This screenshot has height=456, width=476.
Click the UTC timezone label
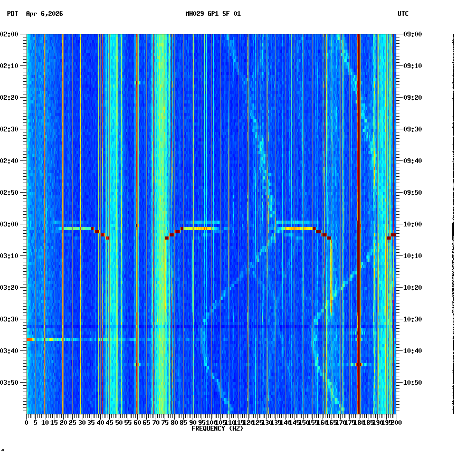coord(404,14)
